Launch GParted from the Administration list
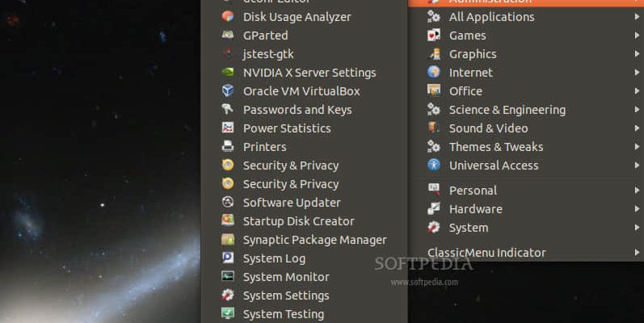This screenshot has height=323, width=644. click(x=305, y=36)
